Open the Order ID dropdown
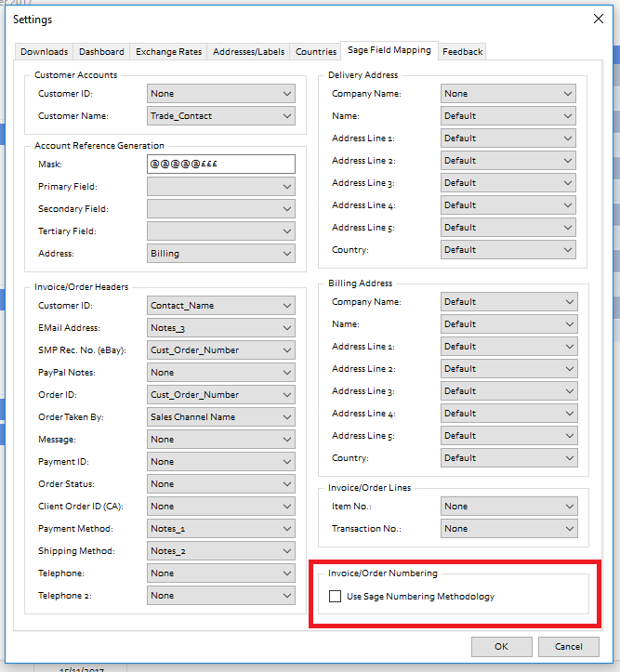 click(x=221, y=394)
